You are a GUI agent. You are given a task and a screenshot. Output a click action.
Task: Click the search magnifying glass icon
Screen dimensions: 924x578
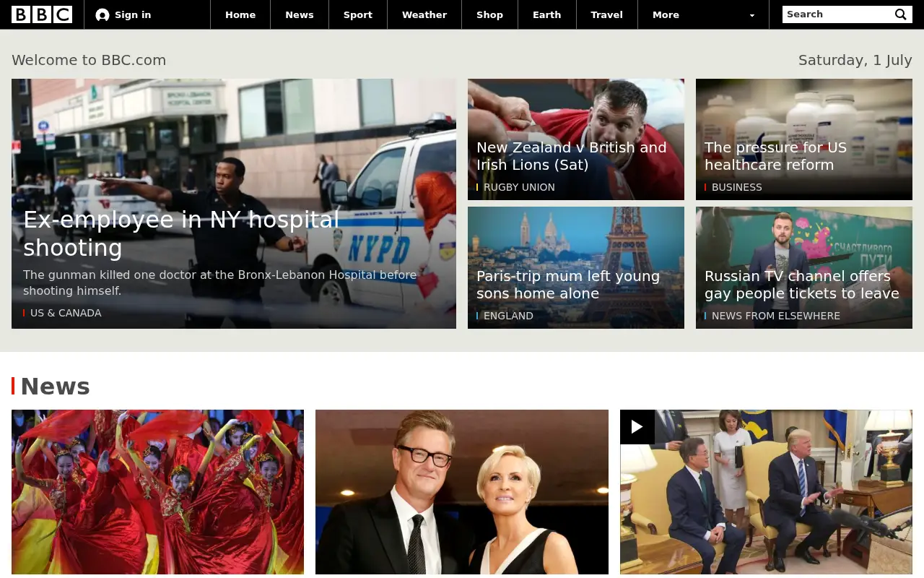click(901, 14)
